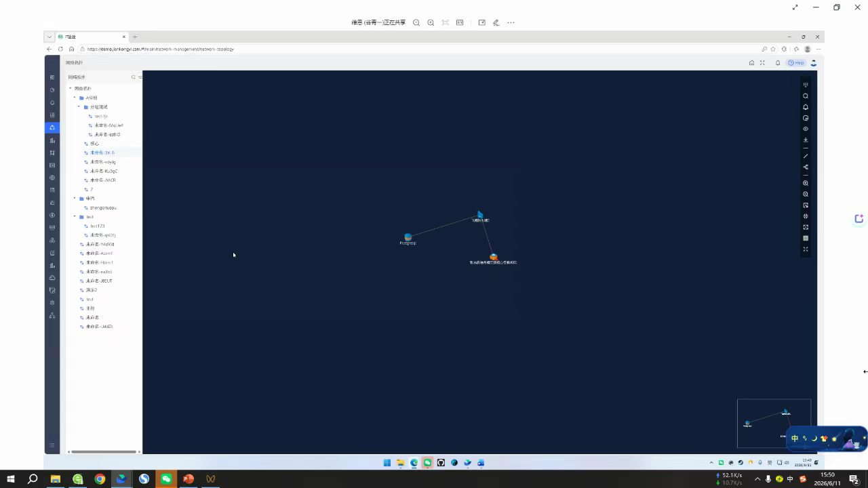This screenshot has height=488, width=868.
Task: Click the search icon in the tree panel header
Action: (134, 77)
